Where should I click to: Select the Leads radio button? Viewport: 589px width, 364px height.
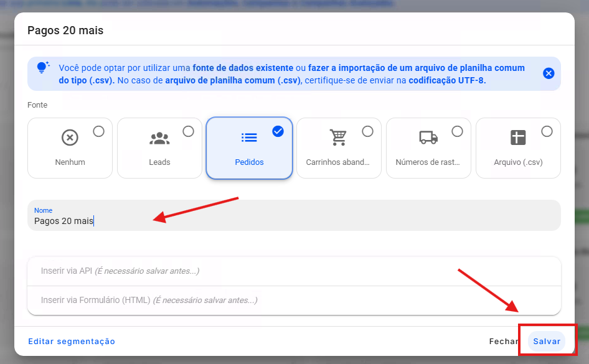click(x=188, y=131)
